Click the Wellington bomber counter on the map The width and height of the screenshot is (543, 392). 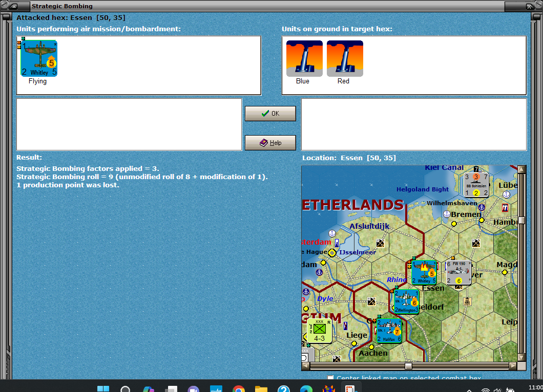click(407, 302)
